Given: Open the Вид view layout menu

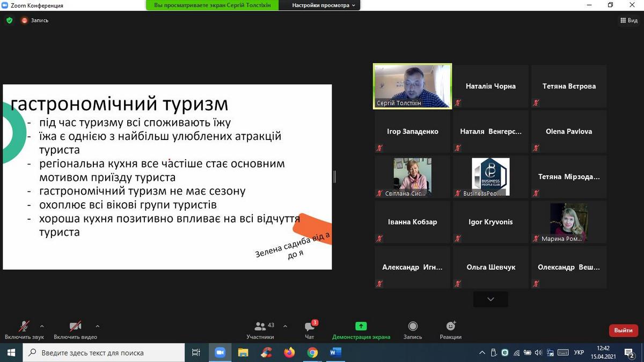Looking at the screenshot, I should 629,20.
